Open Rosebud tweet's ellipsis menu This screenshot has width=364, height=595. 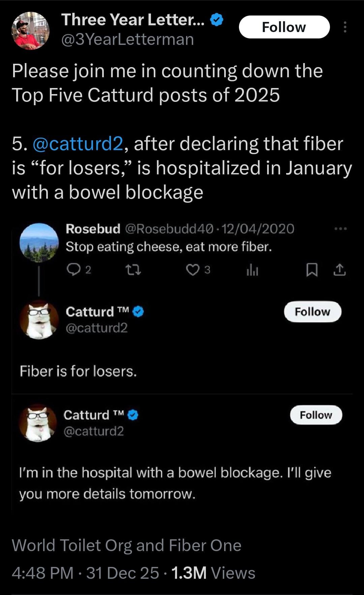[x=340, y=229]
